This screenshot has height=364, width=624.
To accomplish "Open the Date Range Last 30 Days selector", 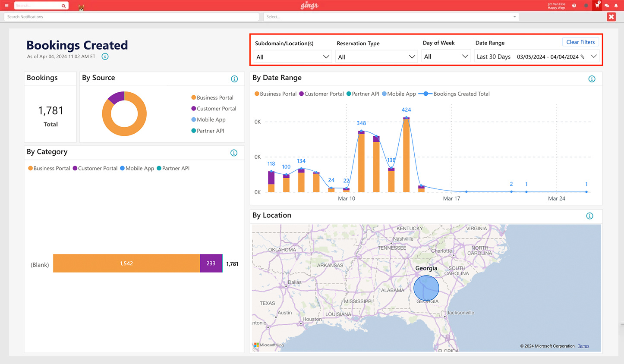I will [x=536, y=56].
